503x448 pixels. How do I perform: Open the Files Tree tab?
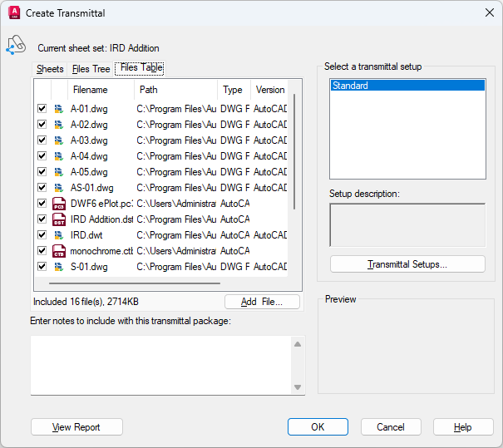pos(91,69)
